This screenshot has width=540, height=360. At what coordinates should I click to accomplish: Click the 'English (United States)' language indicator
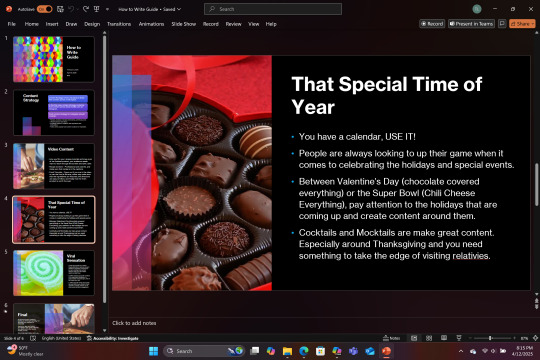[61, 338]
